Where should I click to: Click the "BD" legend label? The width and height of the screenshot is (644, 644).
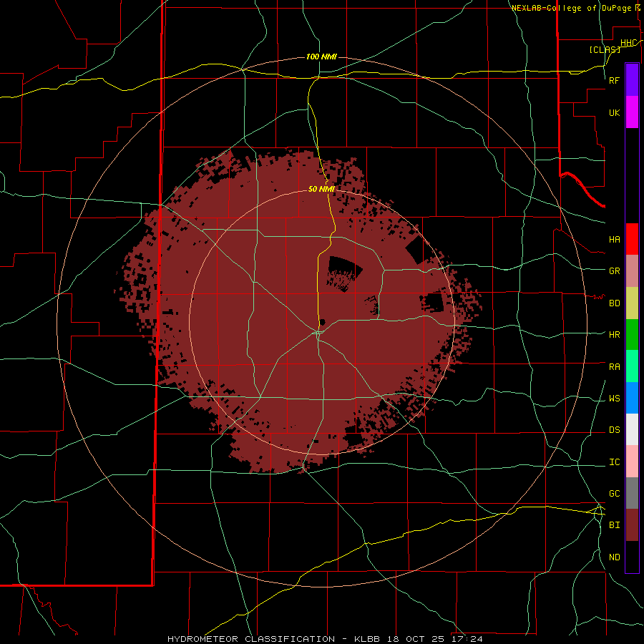click(615, 303)
